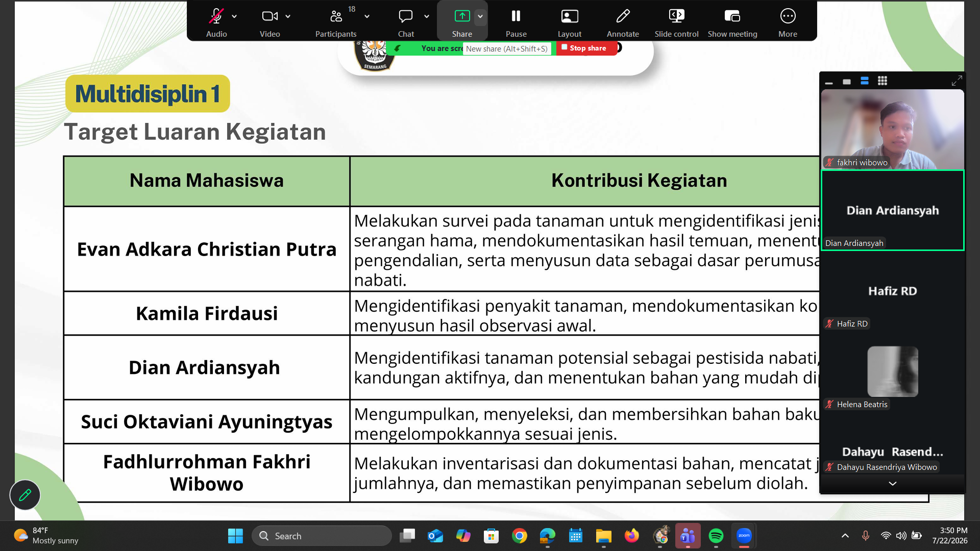Viewport: 980px width, 551px height.
Task: Open Google Chrome from the taskbar
Action: [x=520, y=536]
